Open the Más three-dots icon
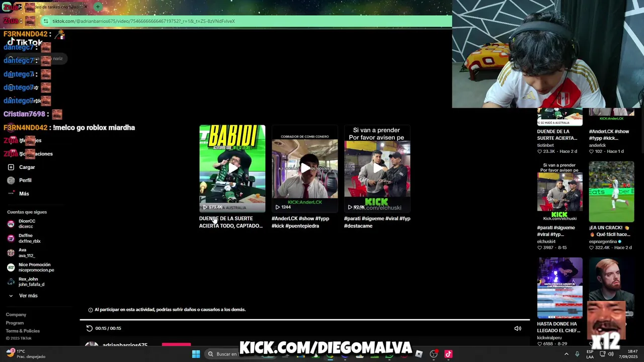Screen dimensions: 644x362 tap(11, 194)
